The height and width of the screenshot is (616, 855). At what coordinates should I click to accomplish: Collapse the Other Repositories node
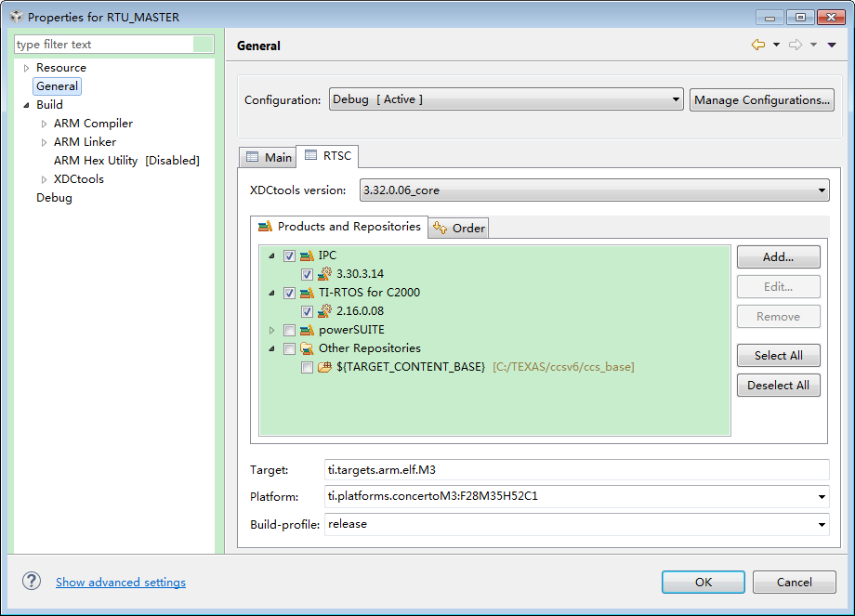pos(271,348)
